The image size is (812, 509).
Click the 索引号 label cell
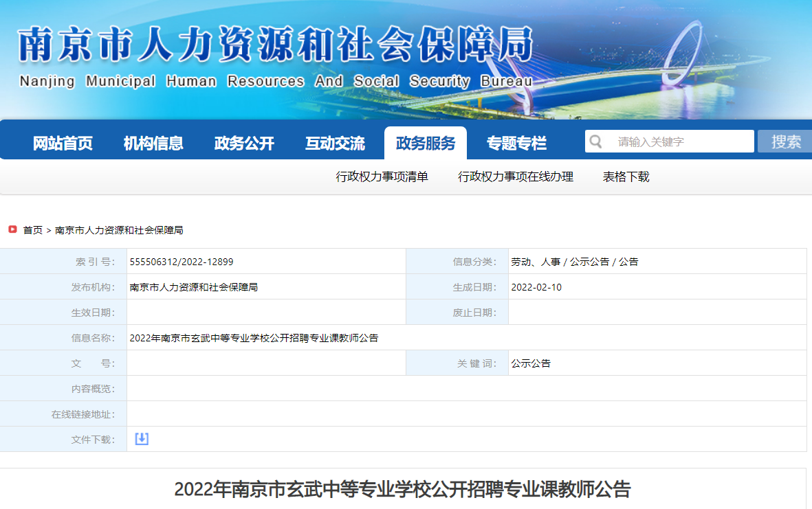pyautogui.click(x=63, y=262)
